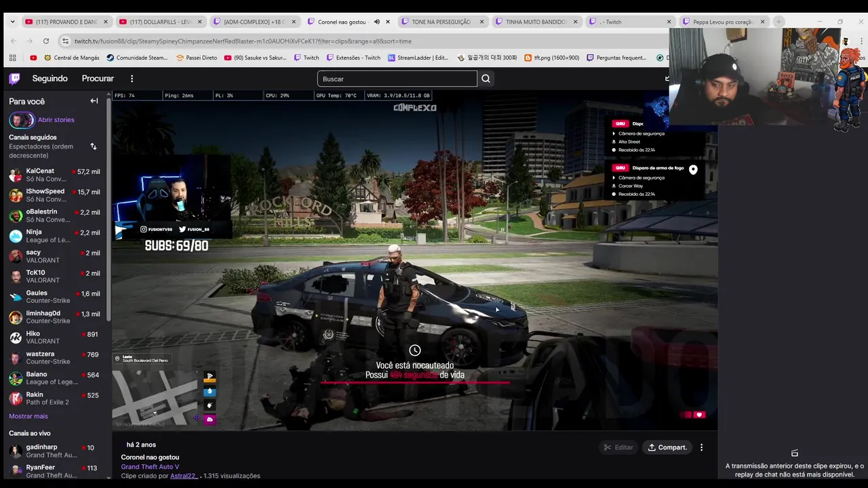Switch to DOLLARPILLS YouTube tab

pyautogui.click(x=161, y=22)
